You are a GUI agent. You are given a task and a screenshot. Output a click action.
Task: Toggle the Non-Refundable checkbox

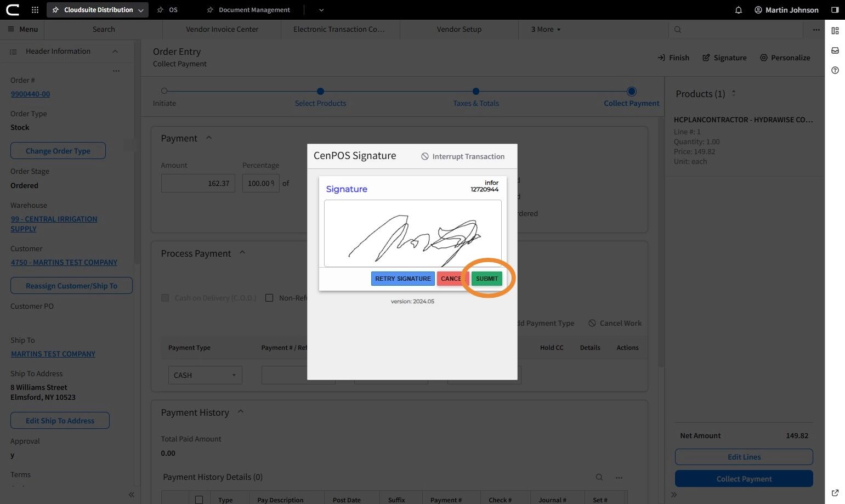(269, 298)
